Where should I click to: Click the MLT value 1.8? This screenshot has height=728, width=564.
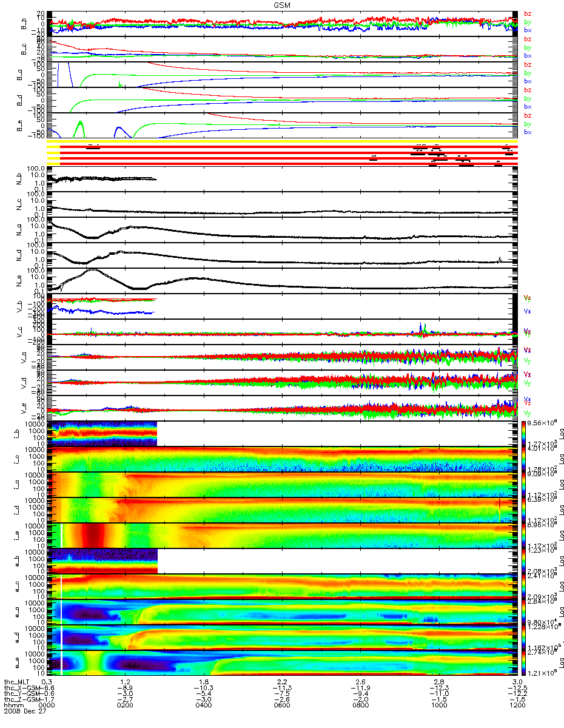coord(204,681)
